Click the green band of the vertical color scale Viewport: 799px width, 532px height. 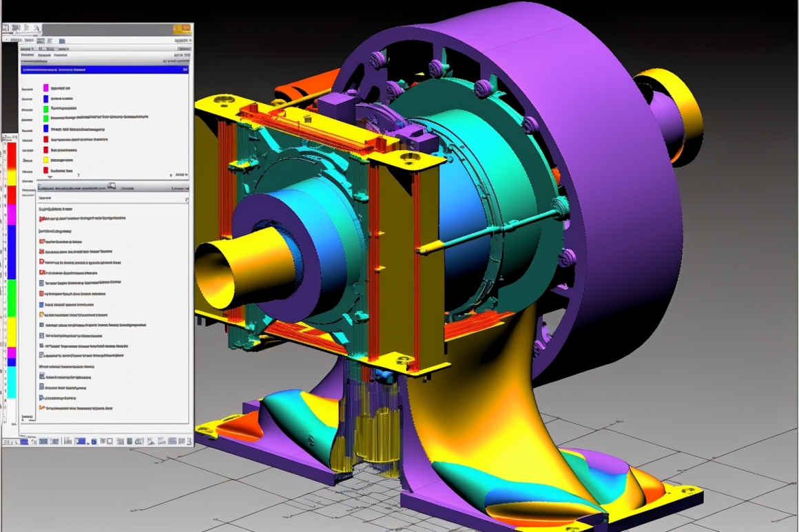click(11, 298)
